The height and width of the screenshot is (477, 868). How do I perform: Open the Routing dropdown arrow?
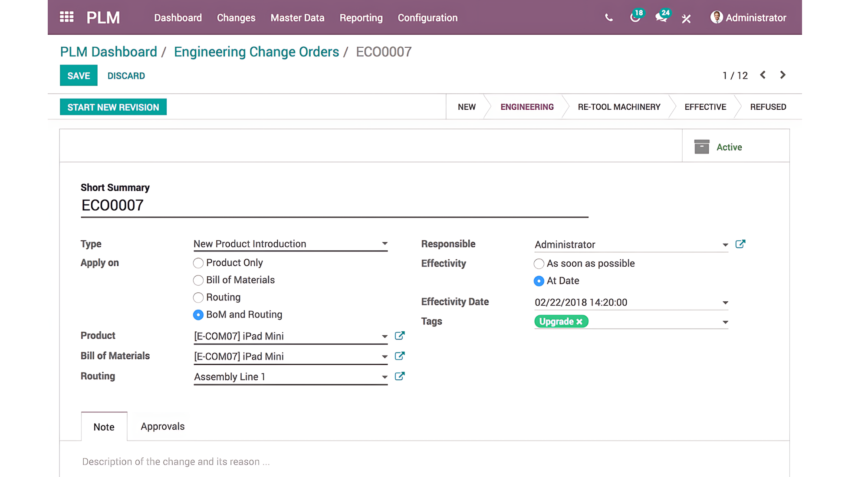(385, 377)
